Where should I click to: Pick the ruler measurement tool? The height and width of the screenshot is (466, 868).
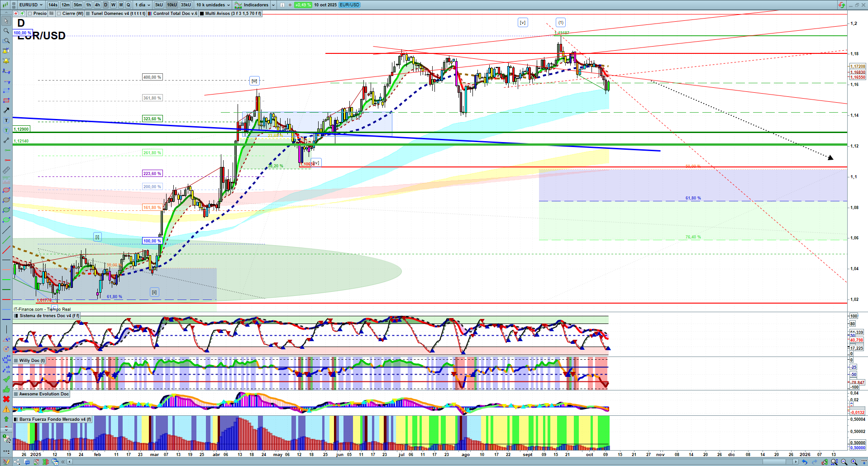click(x=6, y=170)
